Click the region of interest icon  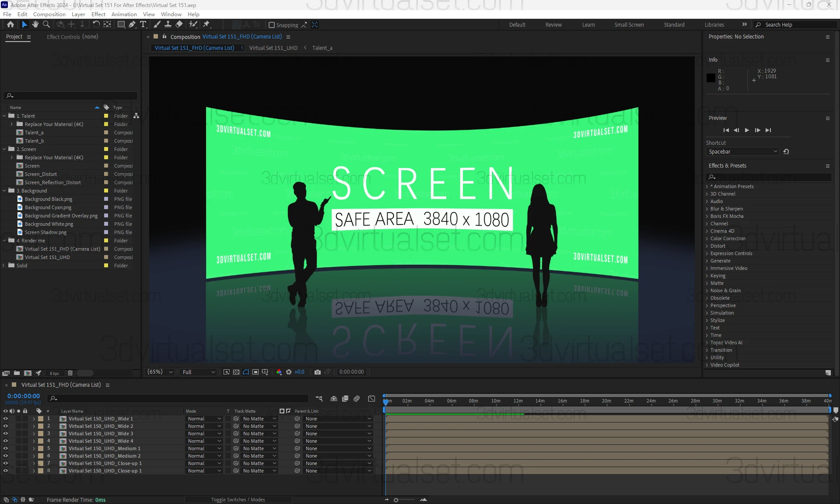click(x=255, y=372)
